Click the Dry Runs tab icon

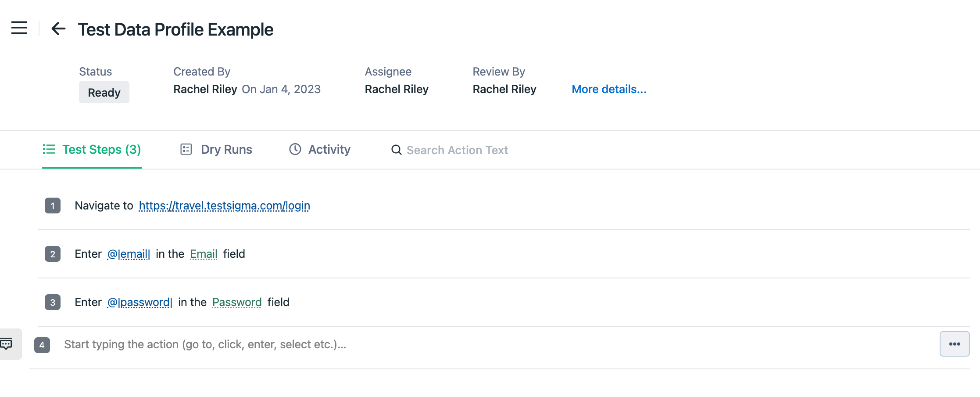point(186,149)
